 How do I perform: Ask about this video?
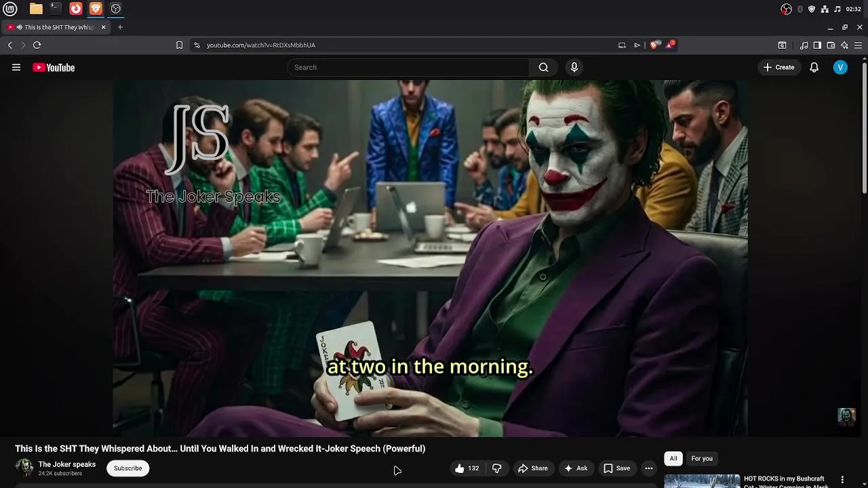[575, 468]
